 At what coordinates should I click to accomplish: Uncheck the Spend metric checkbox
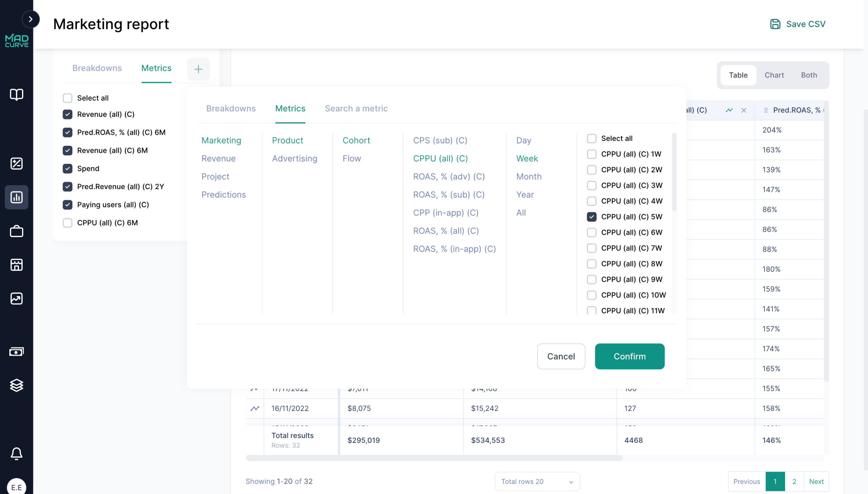coord(67,169)
